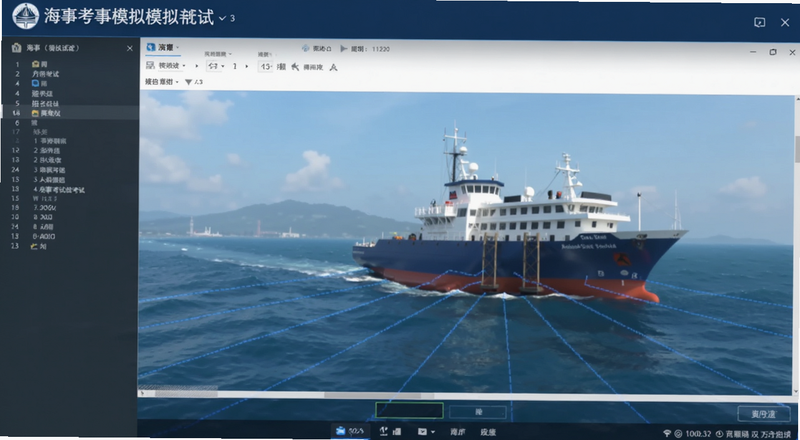800x440 pixels.
Task: Click the small button next to the green-outlined box
Action: click(478, 412)
